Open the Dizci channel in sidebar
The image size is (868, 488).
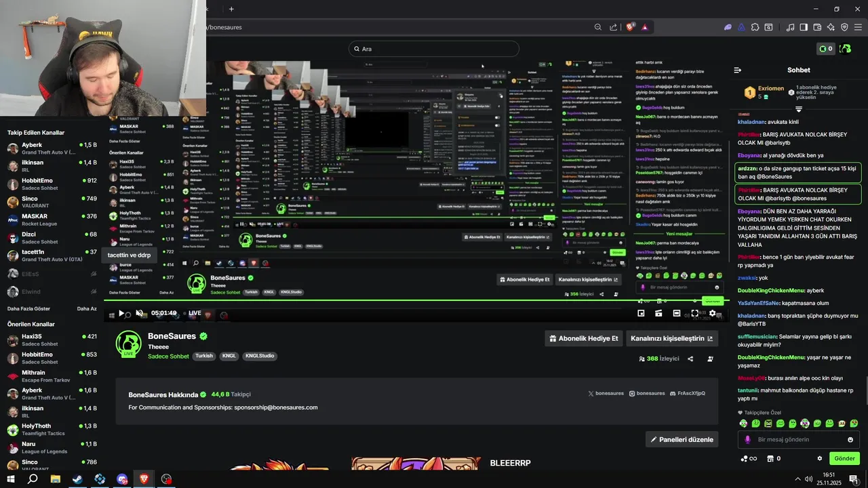(x=52, y=238)
